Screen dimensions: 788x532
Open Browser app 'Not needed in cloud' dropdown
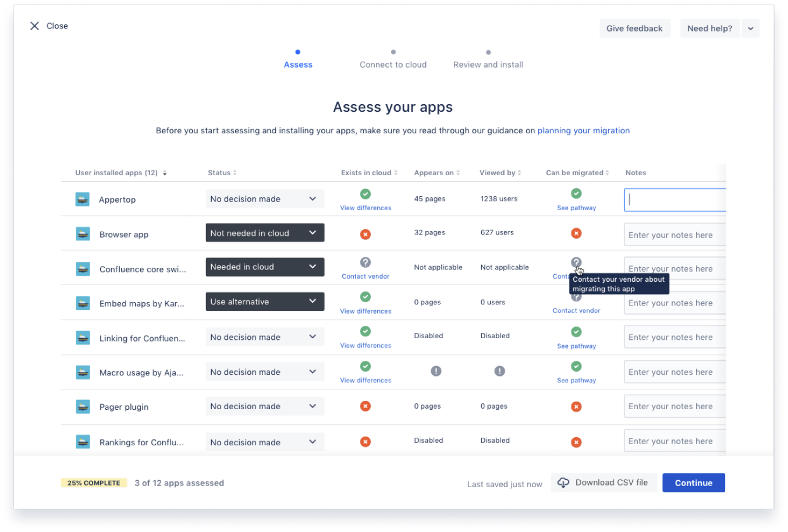pyautogui.click(x=265, y=233)
